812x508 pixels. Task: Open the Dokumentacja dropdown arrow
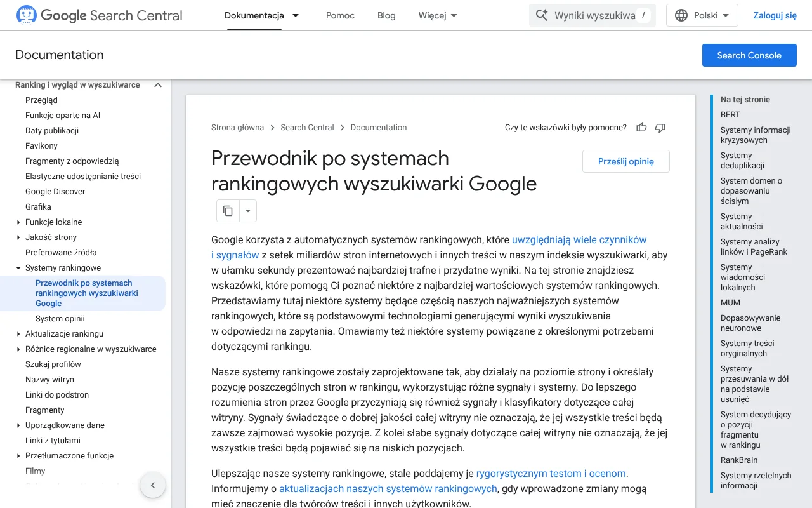tap(296, 15)
